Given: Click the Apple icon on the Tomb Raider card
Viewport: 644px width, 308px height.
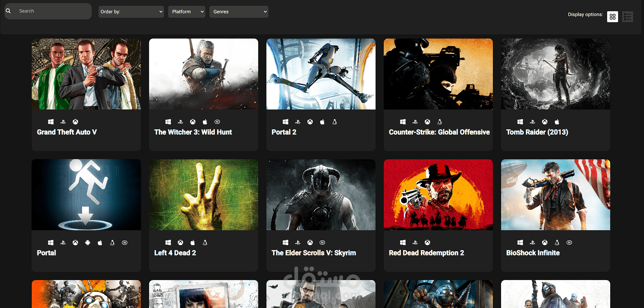Looking at the screenshot, I should pos(557,122).
